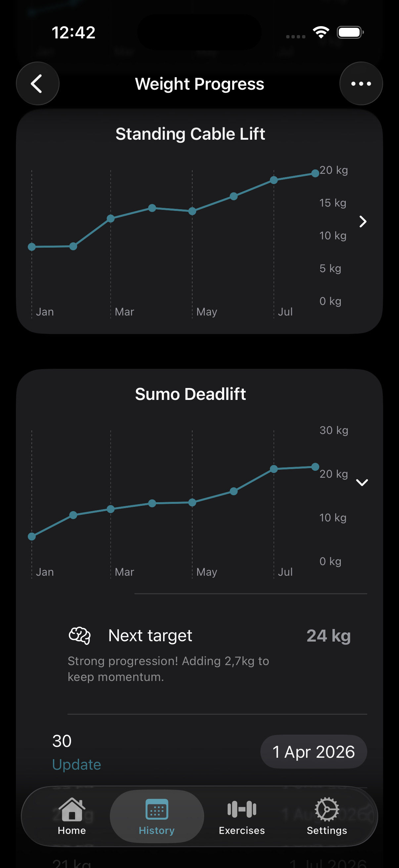Viewport: 399px width, 868px height.
Task: Open the three-dots more options menu
Action: coord(361,83)
